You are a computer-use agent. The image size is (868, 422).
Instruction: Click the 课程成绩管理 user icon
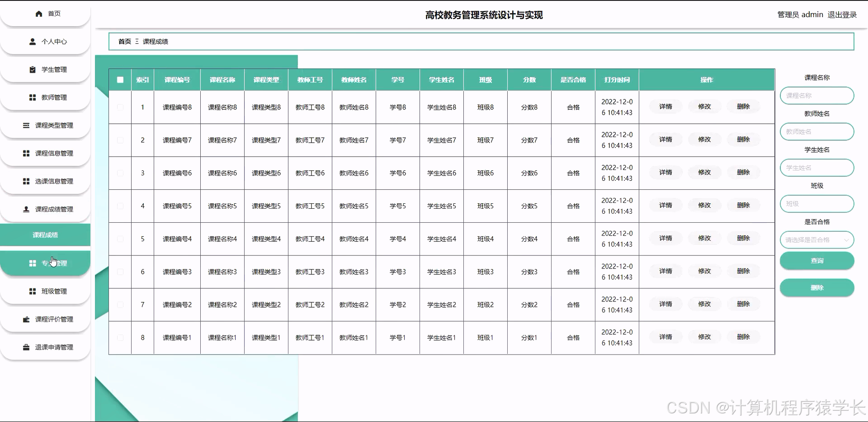tap(26, 209)
